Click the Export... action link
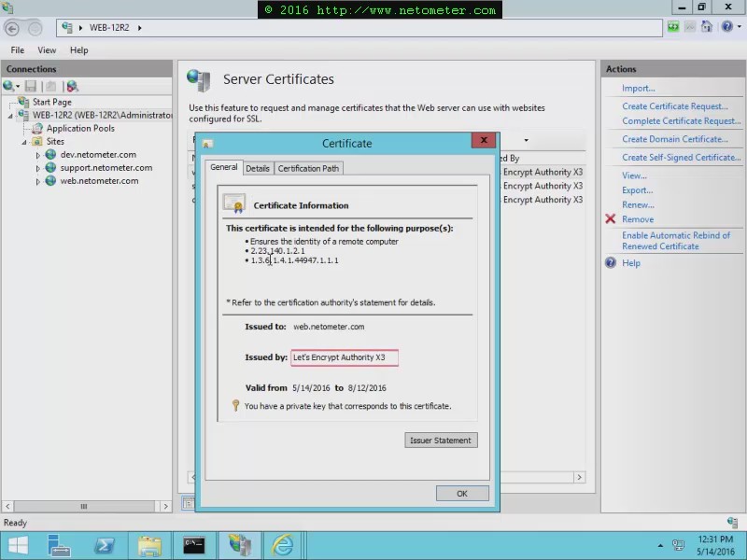This screenshot has height=560, width=747. [638, 190]
